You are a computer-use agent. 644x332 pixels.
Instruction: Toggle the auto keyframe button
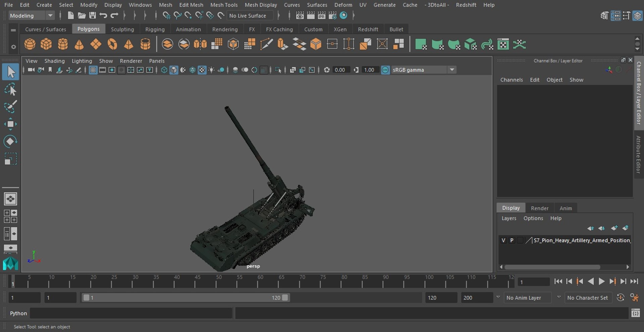(x=621, y=297)
